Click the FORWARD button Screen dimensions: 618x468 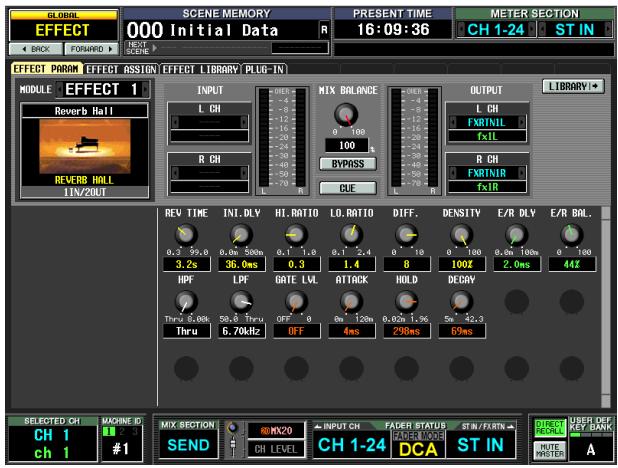pos(91,49)
